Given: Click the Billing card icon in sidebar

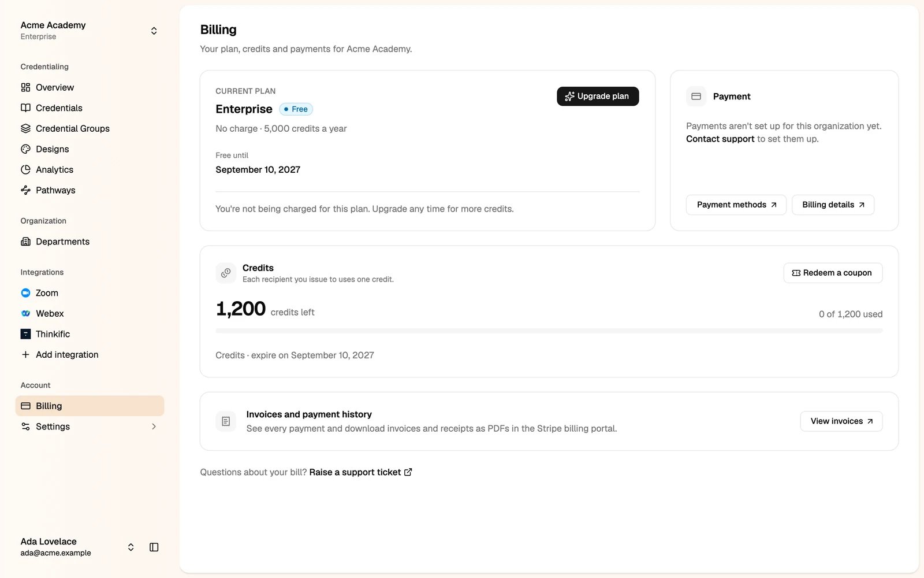Looking at the screenshot, I should [25, 406].
